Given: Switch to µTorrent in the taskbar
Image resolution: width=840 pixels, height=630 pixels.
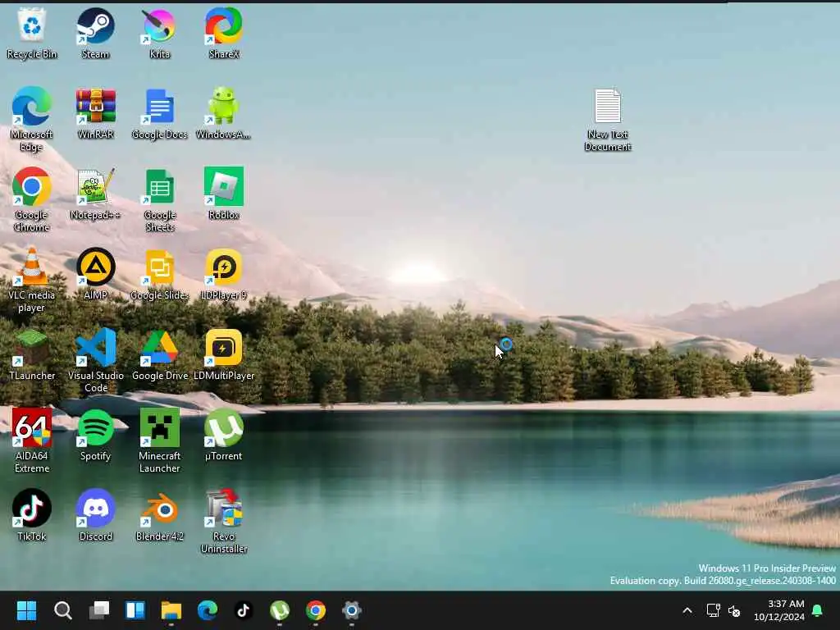Looking at the screenshot, I should click(280, 610).
